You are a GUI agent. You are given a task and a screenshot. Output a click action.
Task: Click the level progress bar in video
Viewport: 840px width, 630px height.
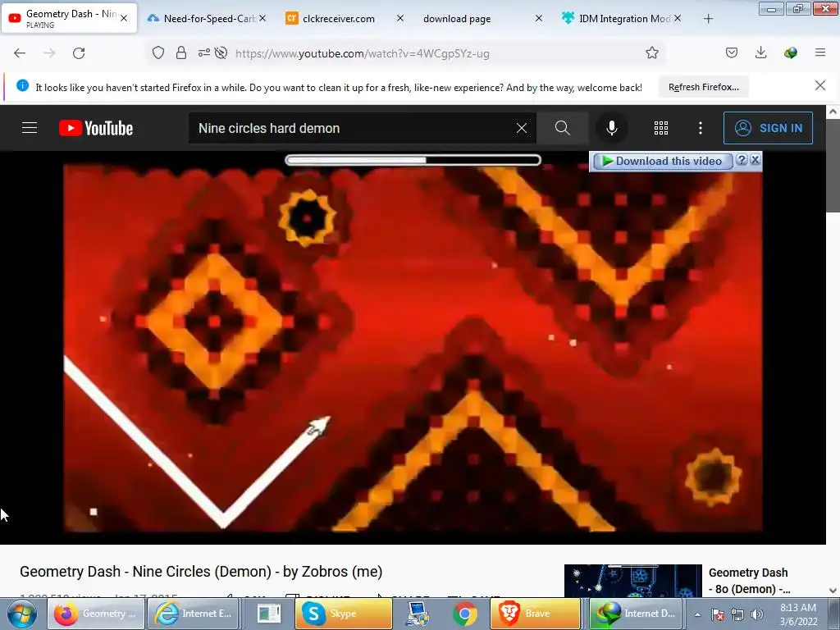coord(413,160)
